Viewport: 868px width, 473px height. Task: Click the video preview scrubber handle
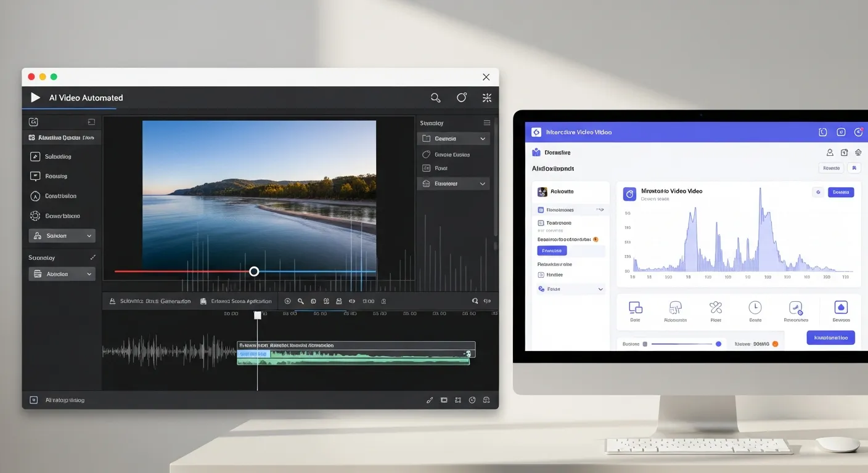coord(254,272)
